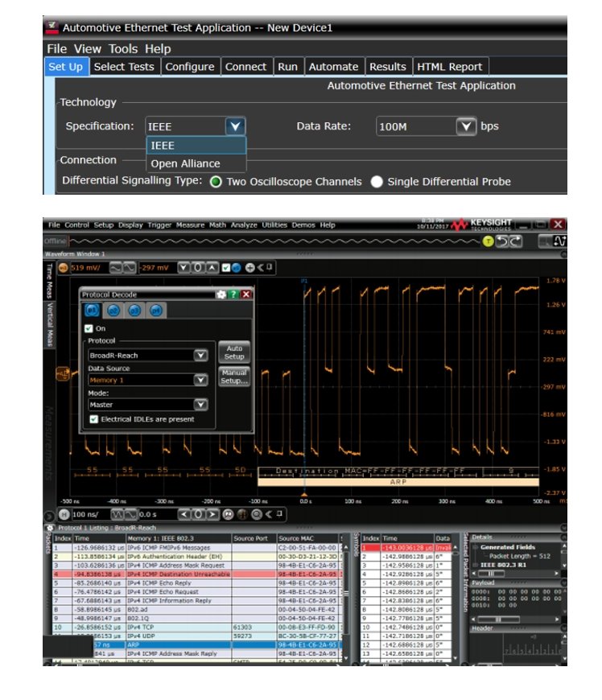Click the yellow trigger T indicator
Screen dimensions: 602x700
coord(488,241)
